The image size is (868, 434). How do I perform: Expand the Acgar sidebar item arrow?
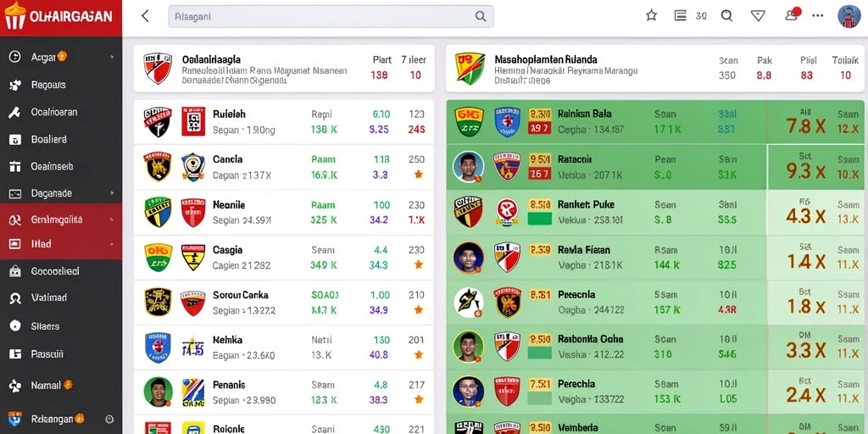113,57
